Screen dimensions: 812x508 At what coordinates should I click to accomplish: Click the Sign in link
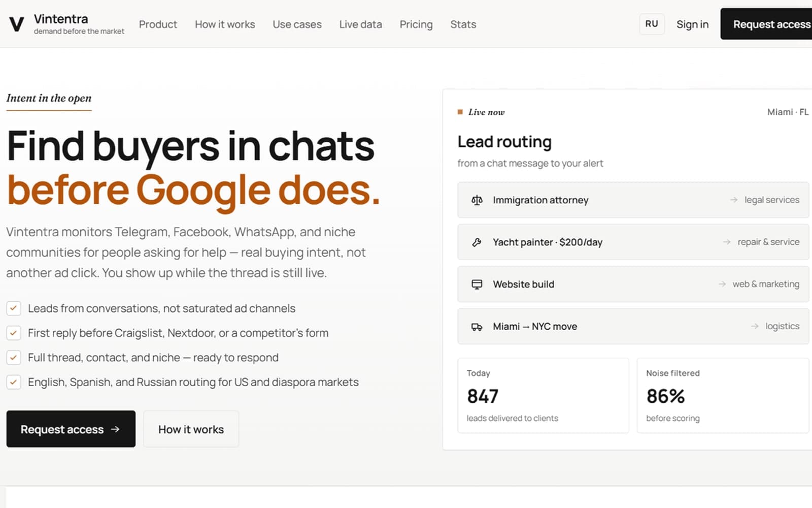692,24
